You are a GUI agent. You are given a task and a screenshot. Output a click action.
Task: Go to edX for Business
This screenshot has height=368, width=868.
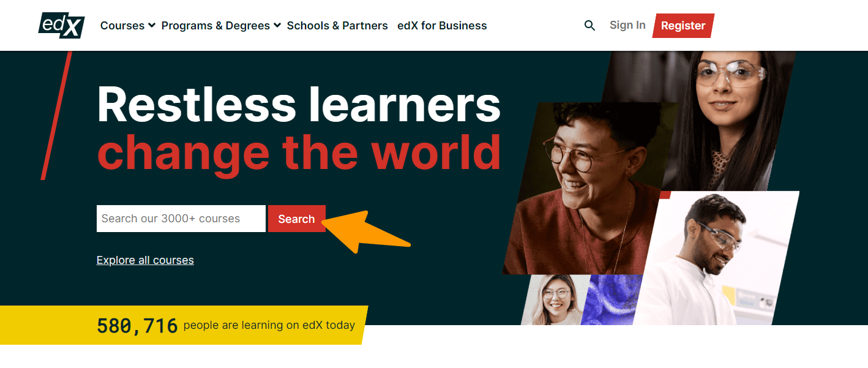442,26
